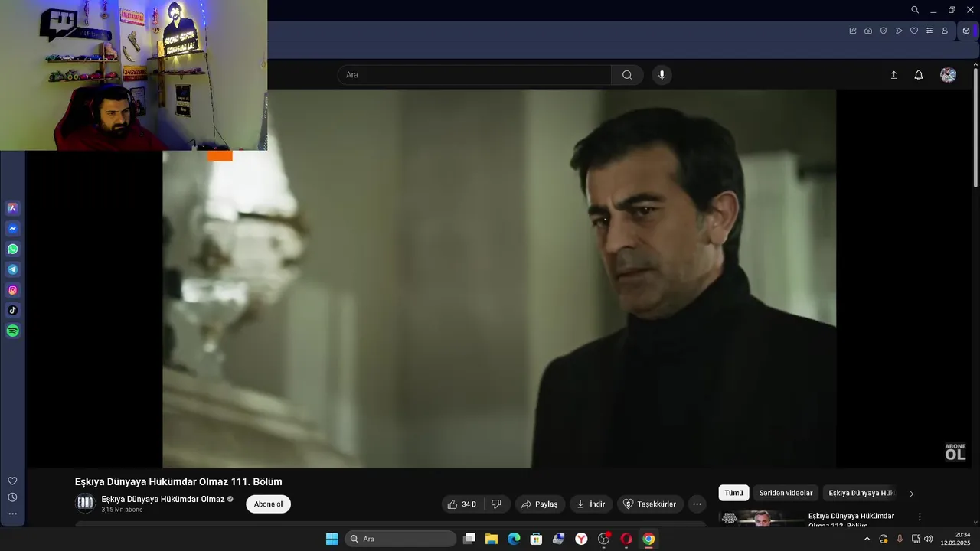Open YouTube notifications bell

tap(919, 75)
